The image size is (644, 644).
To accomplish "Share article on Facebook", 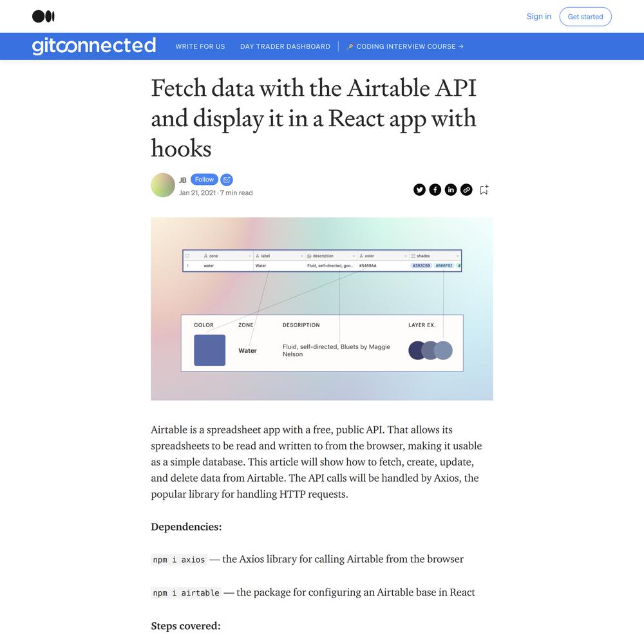I will pos(435,190).
